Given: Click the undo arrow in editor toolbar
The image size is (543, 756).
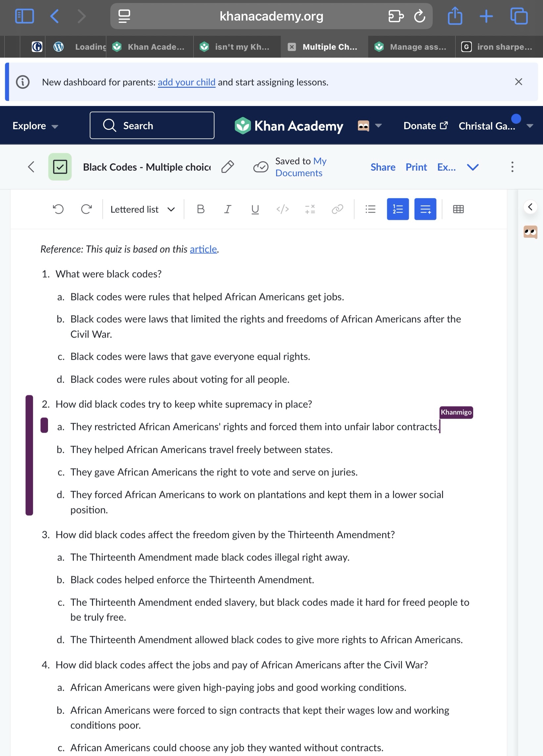Looking at the screenshot, I should [x=58, y=209].
